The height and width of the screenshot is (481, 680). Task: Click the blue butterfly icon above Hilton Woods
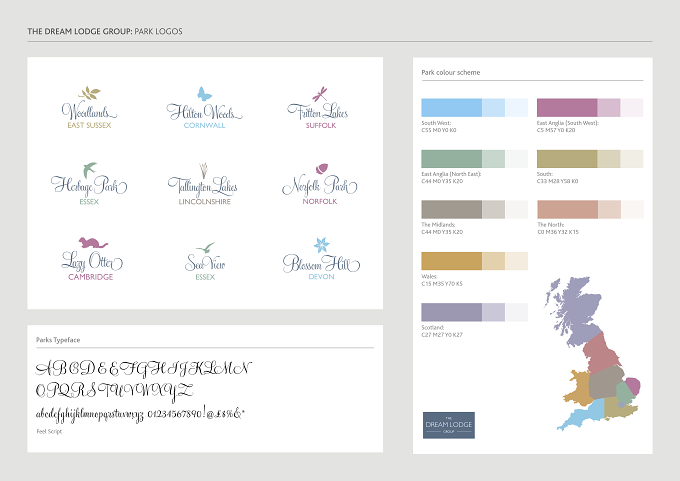[x=204, y=94]
